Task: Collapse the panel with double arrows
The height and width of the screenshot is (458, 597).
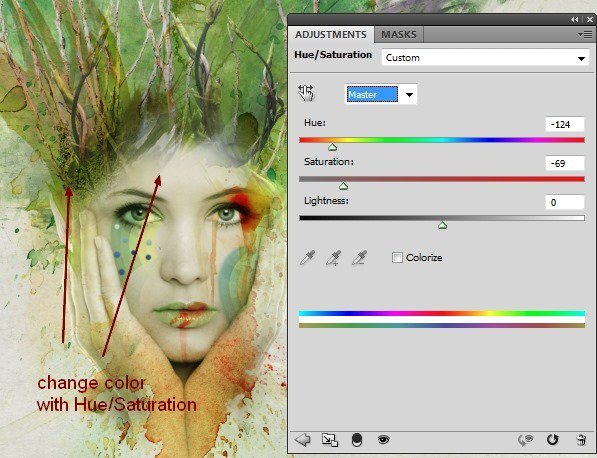Action: 575,19
